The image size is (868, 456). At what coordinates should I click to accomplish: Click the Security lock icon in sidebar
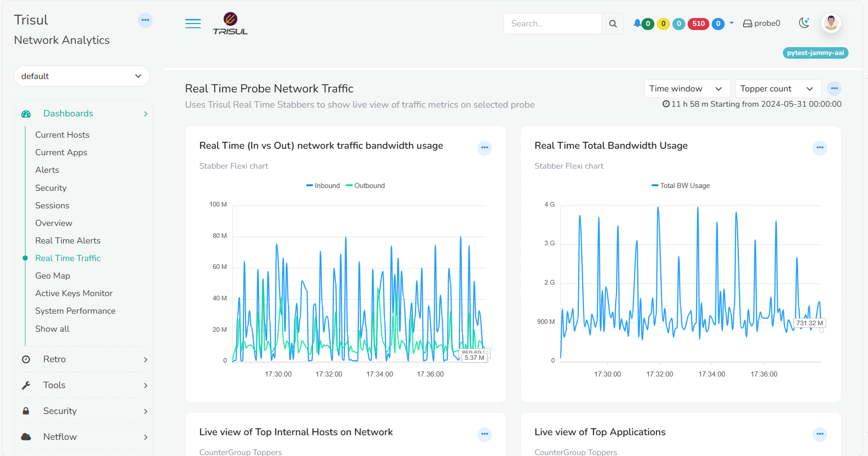[x=26, y=411]
